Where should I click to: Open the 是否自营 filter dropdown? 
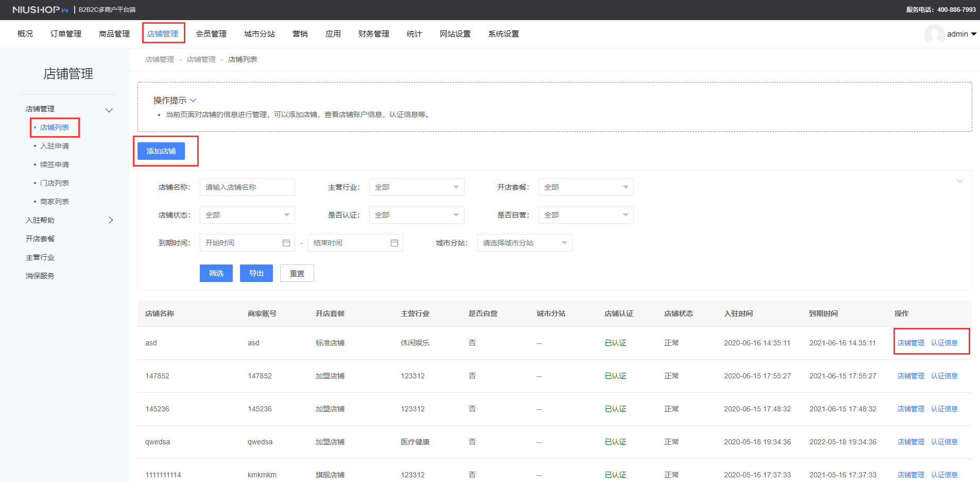tap(586, 215)
